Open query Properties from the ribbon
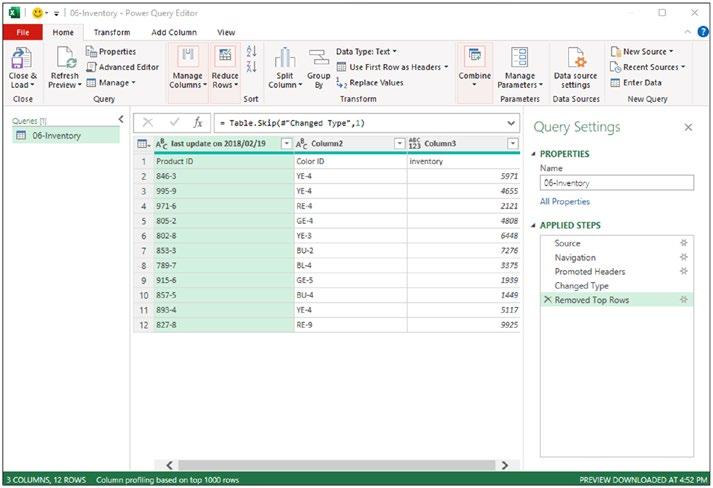Image resolution: width=713 pixels, height=488 pixels. [x=111, y=52]
